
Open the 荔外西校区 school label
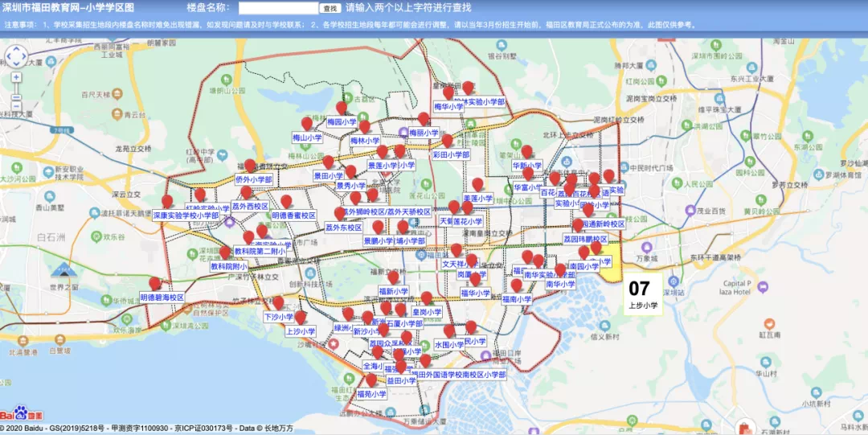coord(250,206)
